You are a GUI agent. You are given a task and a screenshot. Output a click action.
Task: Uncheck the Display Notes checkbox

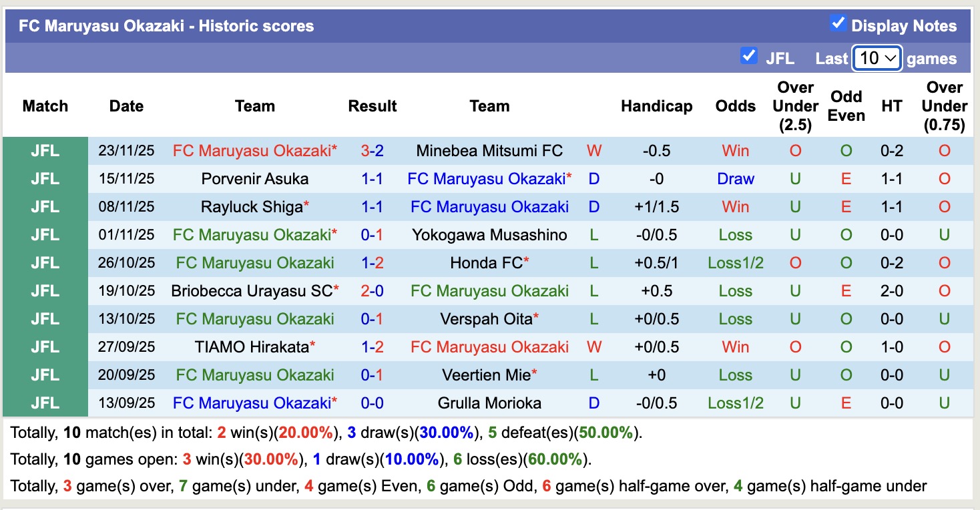838,22
